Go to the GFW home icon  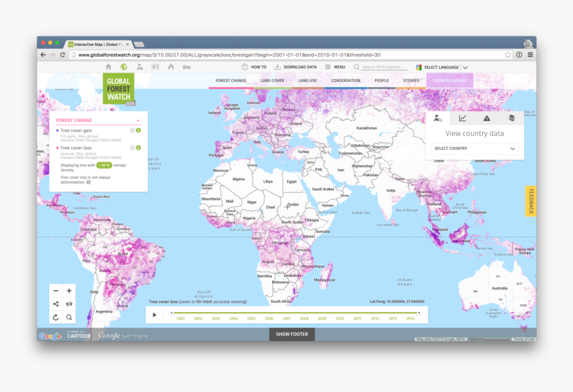click(109, 67)
